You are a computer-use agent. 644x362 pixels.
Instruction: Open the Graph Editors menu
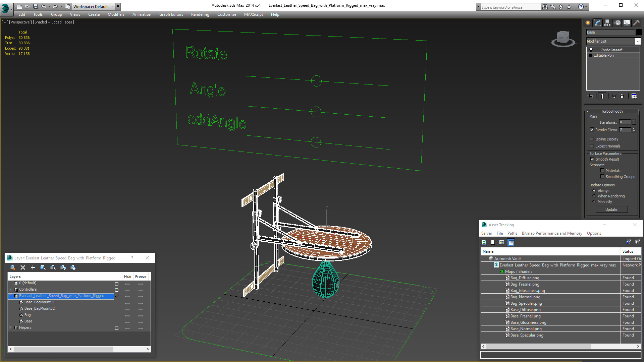[x=171, y=14]
